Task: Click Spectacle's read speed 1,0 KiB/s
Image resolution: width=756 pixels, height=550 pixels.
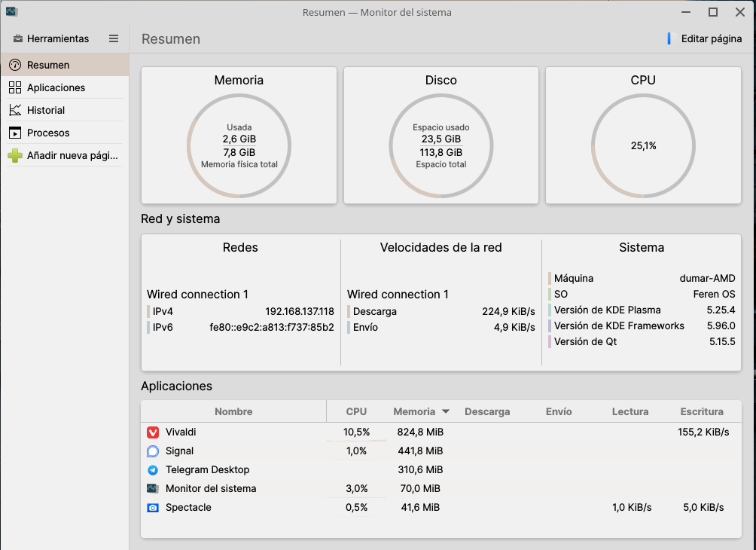Action: [x=632, y=508]
